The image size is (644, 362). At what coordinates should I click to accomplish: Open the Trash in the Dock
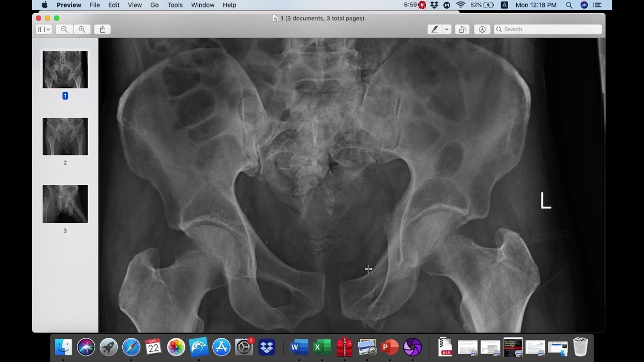point(580,347)
